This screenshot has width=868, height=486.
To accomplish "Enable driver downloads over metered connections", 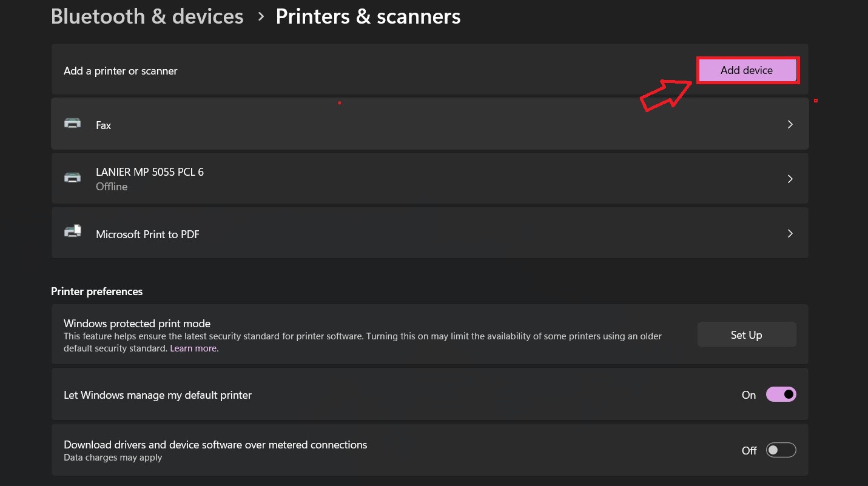I will (781, 450).
